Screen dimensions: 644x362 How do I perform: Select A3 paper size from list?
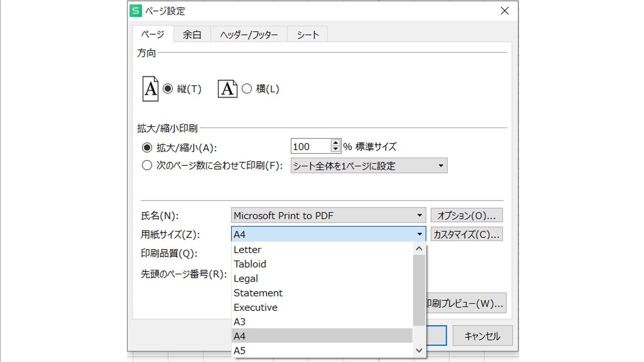point(322,322)
